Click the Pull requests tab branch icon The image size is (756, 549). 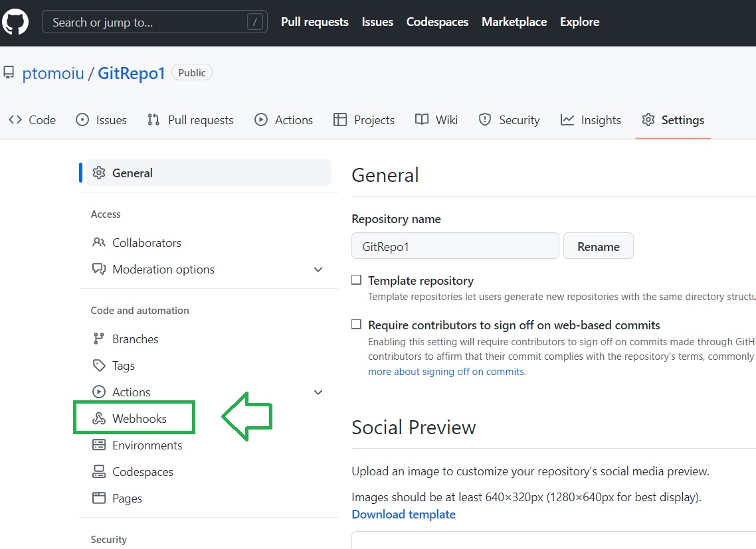pos(153,119)
